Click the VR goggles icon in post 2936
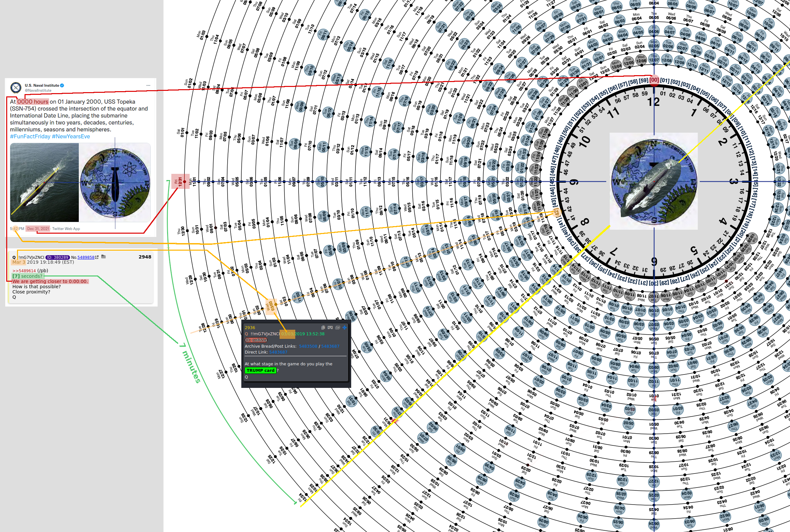This screenshot has height=532, width=790. (x=330, y=327)
